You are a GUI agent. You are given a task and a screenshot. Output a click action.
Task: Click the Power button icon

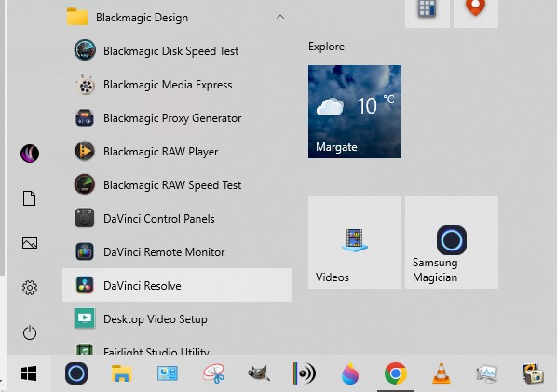coord(30,332)
